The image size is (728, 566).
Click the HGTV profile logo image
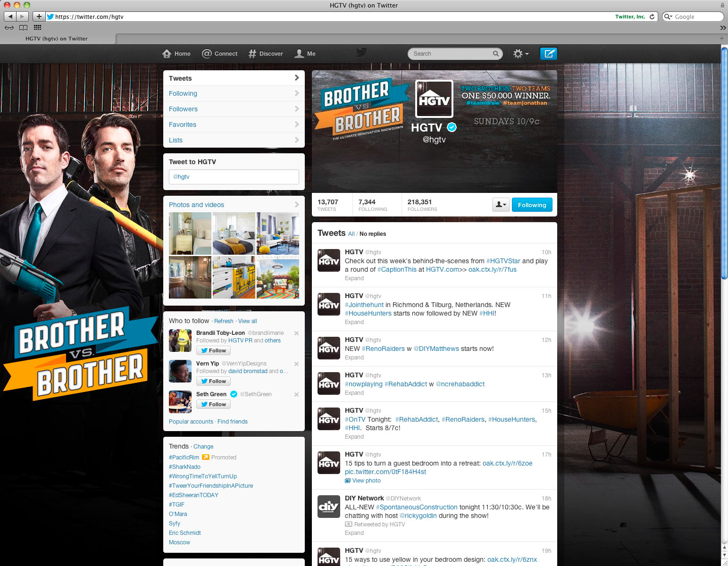pos(434,99)
